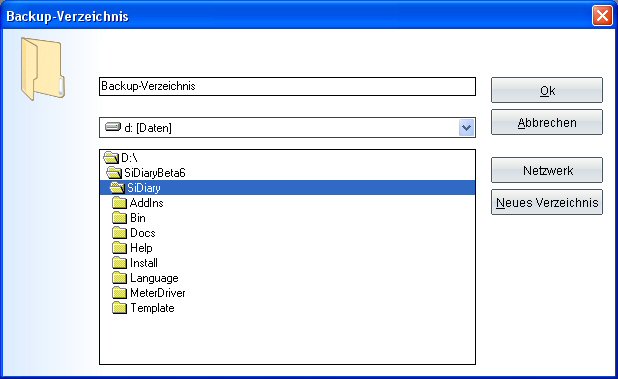Click the d: [Daten] drive combo box

pyautogui.click(x=287, y=128)
